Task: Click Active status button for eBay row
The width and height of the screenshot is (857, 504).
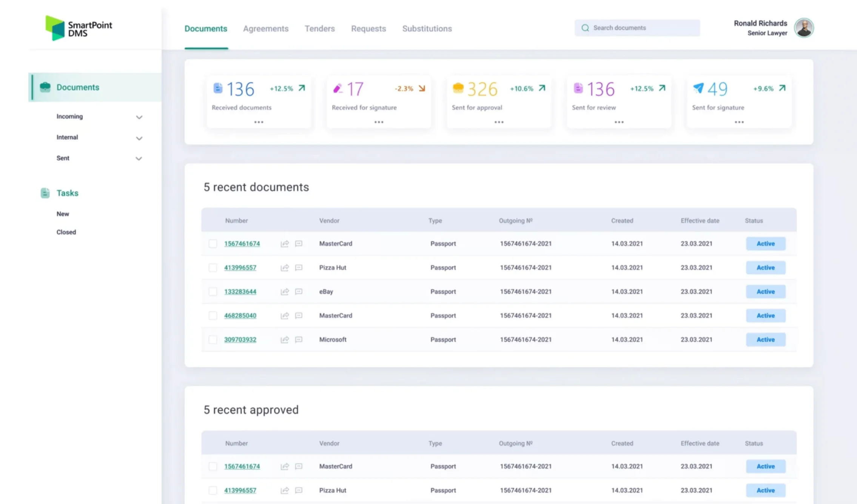Action: (765, 292)
